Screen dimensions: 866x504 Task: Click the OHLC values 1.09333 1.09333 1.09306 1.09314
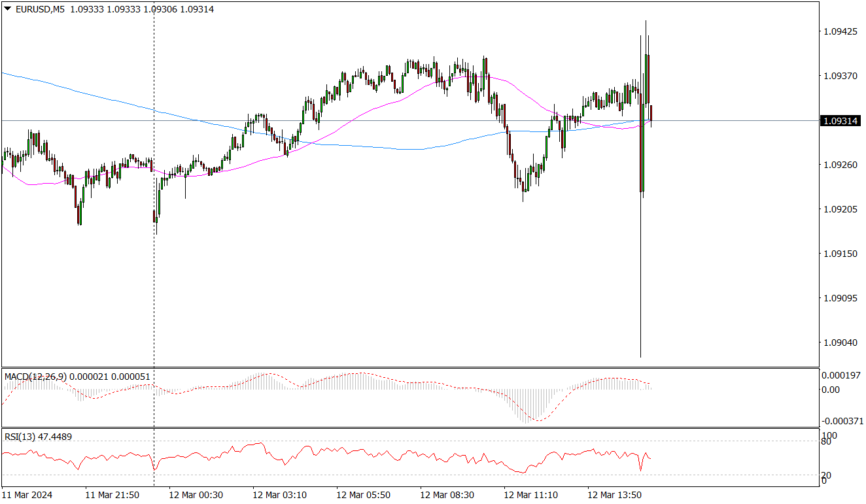pos(142,9)
